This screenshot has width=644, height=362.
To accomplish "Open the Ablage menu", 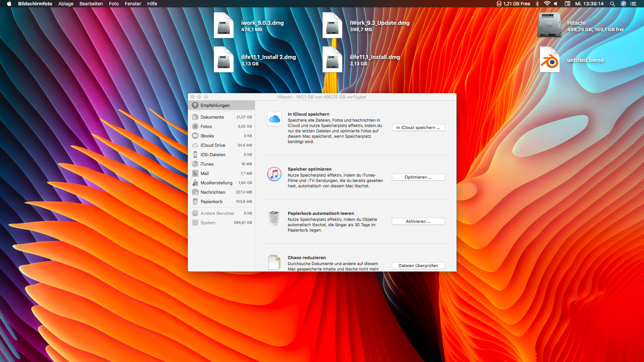I will 66,4.
